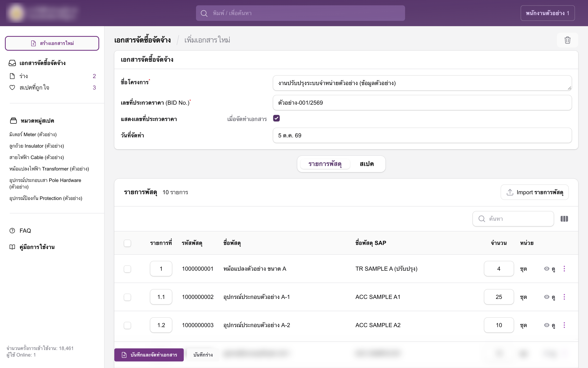Click the file icon beside ร่าง
The height and width of the screenshot is (368, 588).
pos(12,76)
